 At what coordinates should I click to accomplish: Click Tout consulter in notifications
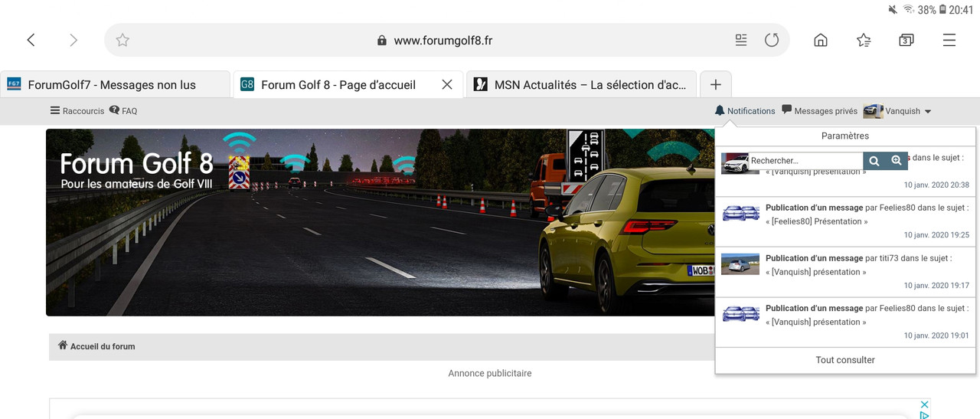845,360
